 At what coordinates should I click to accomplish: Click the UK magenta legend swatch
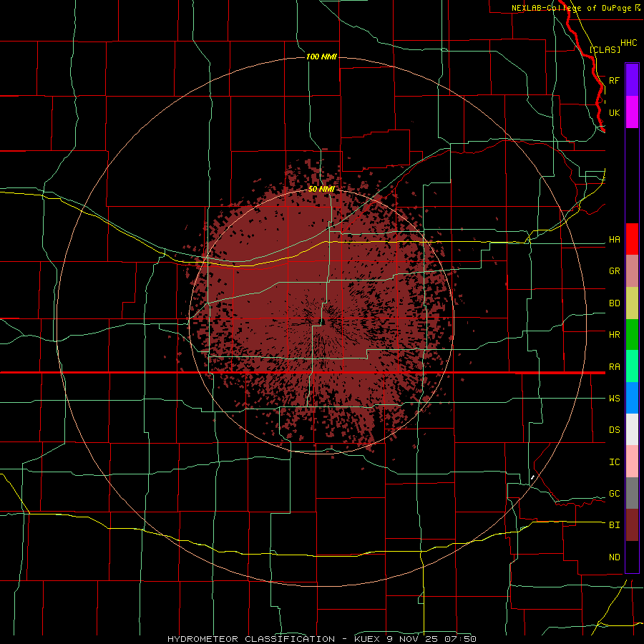click(x=632, y=112)
